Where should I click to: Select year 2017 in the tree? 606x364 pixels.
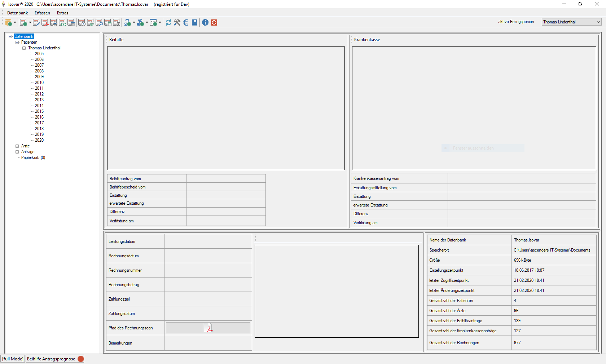coord(39,123)
